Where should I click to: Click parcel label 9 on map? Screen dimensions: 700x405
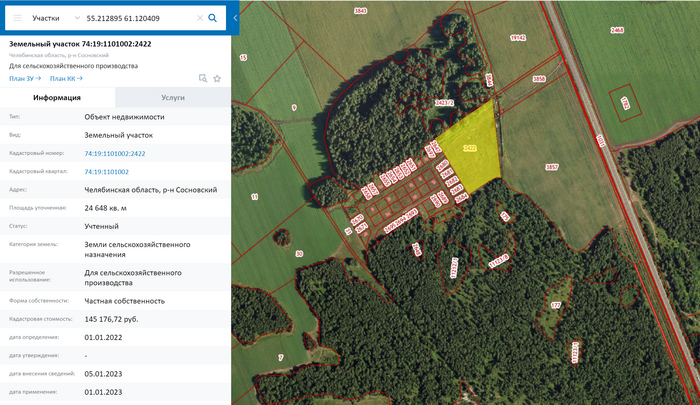coord(294,107)
